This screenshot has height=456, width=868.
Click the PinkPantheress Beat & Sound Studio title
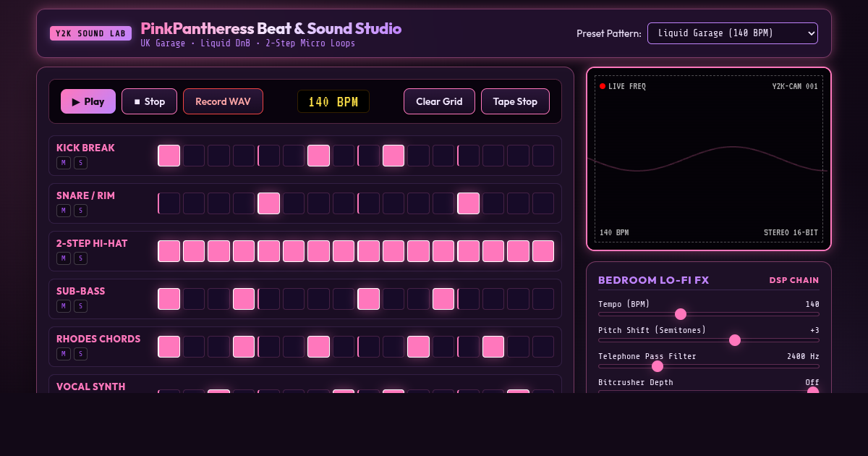pyautogui.click(x=271, y=28)
